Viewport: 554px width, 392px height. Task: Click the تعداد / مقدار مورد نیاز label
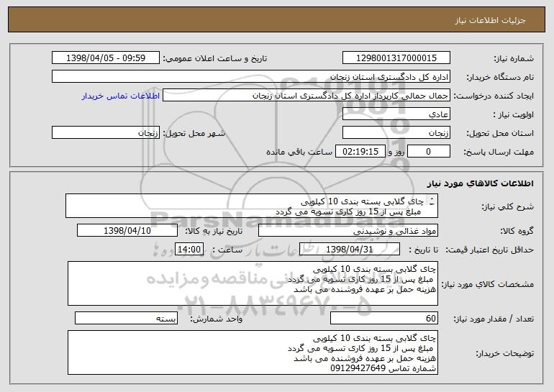click(494, 319)
